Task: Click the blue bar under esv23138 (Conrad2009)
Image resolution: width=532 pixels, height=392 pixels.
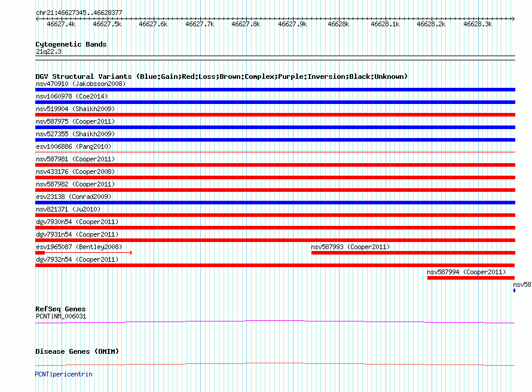Action: (275, 203)
